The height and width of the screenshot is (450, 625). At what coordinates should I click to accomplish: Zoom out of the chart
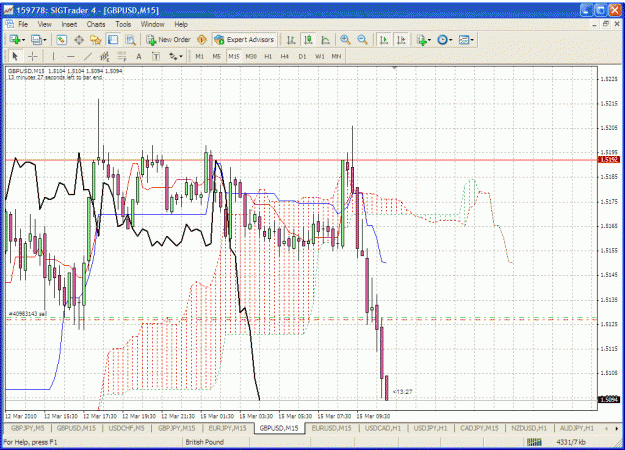tap(362, 40)
